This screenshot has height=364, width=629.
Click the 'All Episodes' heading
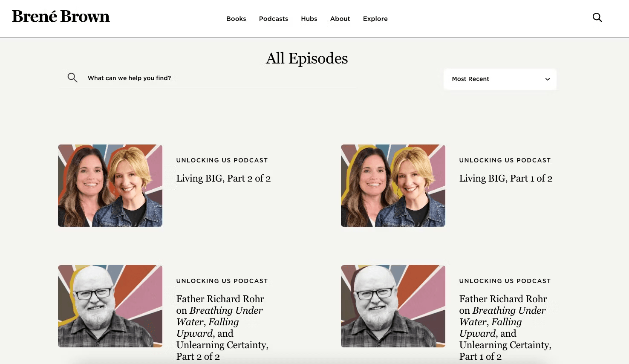tap(307, 58)
